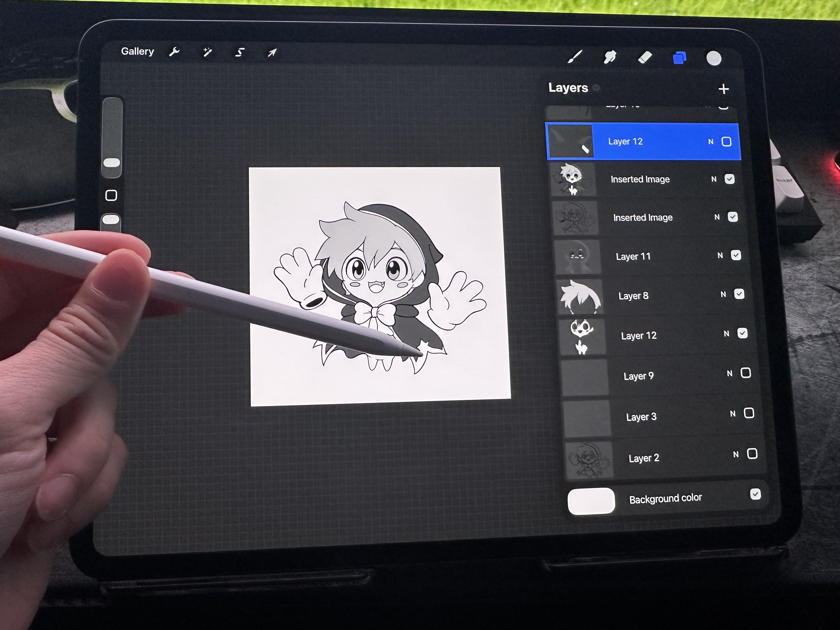840x630 pixels.
Task: Expand Layer 11 blend mode N
Action: coord(720,256)
